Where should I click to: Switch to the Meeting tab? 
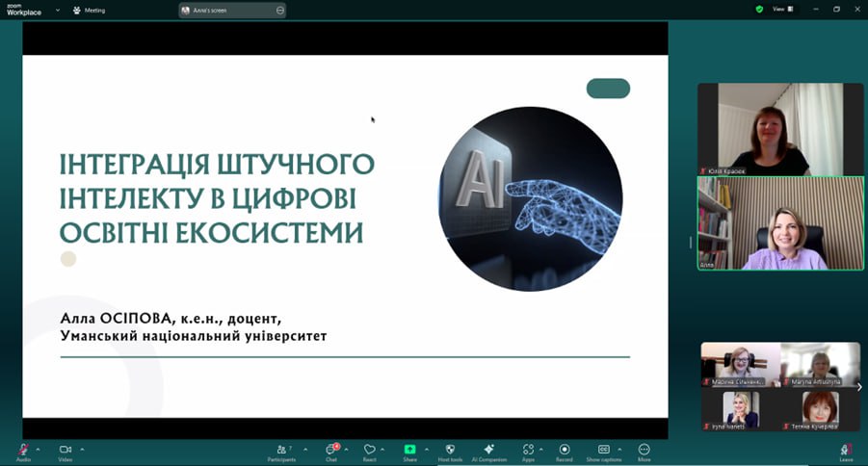[x=90, y=10]
